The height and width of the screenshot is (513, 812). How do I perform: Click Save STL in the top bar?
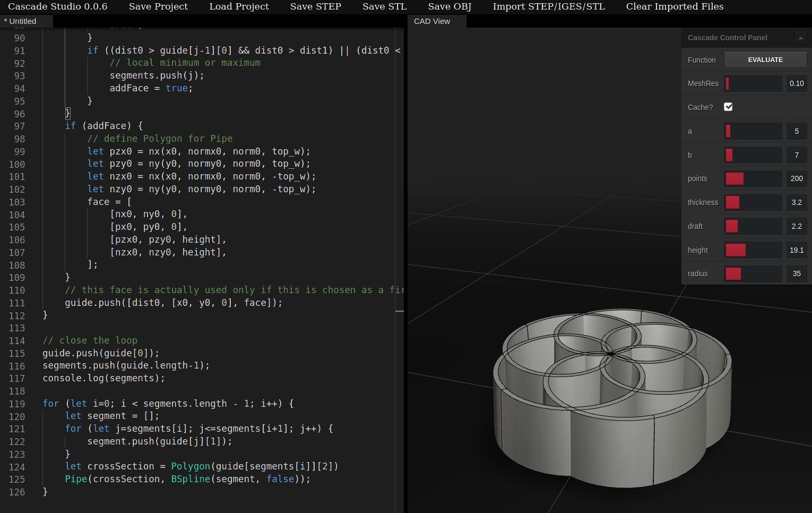(x=385, y=6)
